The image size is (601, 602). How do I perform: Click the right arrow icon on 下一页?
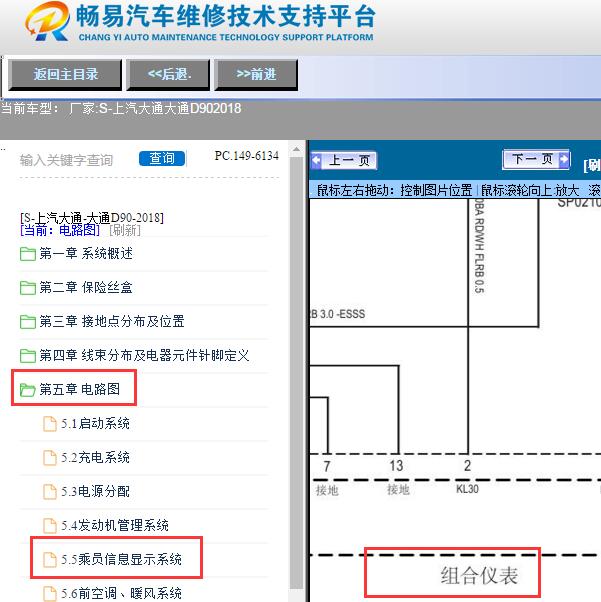[564, 159]
